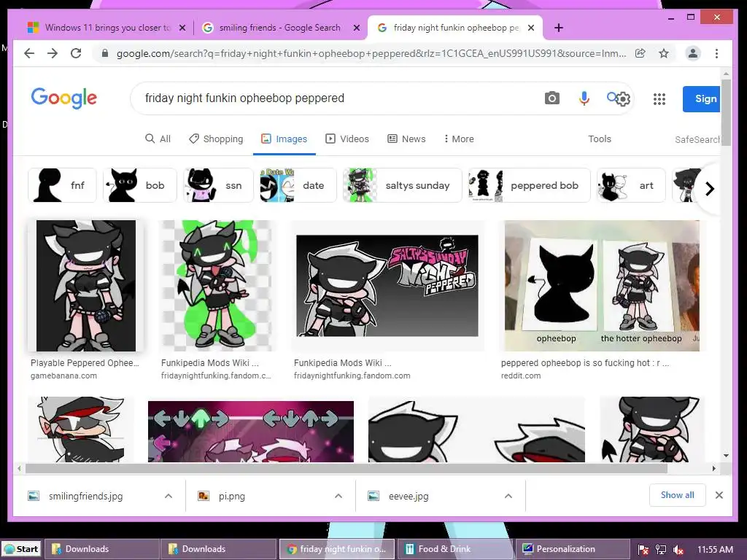Click the Sign in button
Image resolution: width=747 pixels, height=560 pixels.
click(702, 99)
